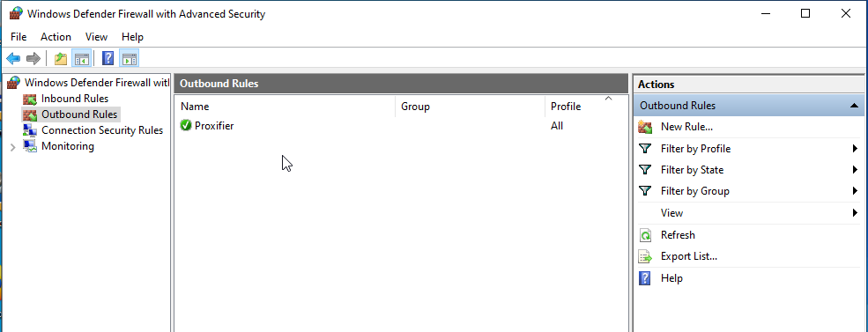Collapse the Outbound Rules actions section
The height and width of the screenshot is (332, 868).
click(854, 106)
